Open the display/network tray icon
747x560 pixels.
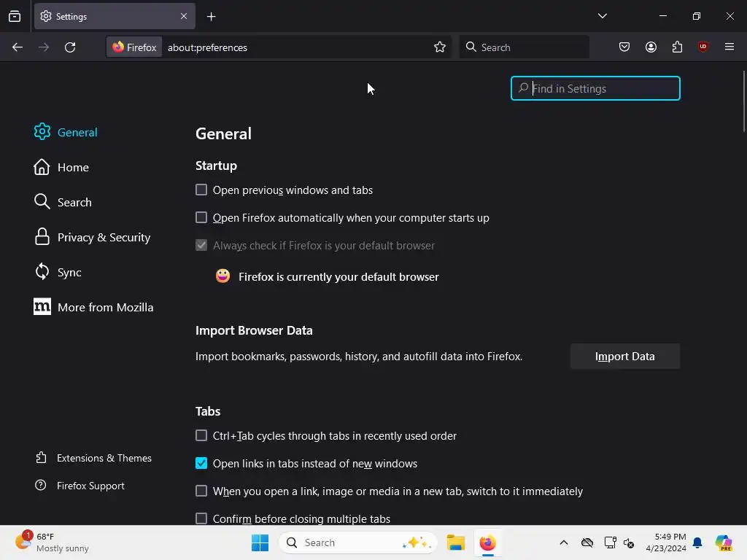pos(610,542)
